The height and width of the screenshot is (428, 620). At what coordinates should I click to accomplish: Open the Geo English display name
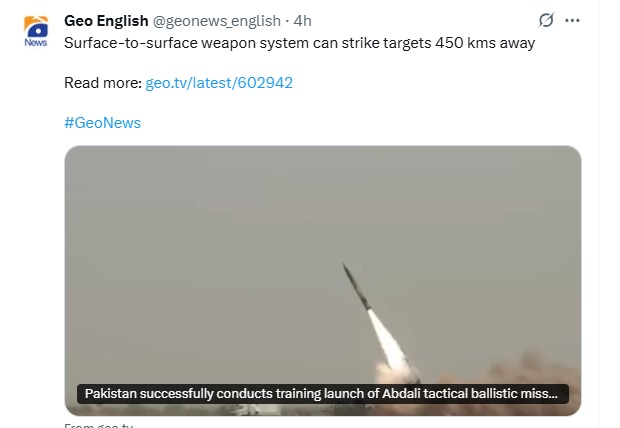[x=106, y=21]
